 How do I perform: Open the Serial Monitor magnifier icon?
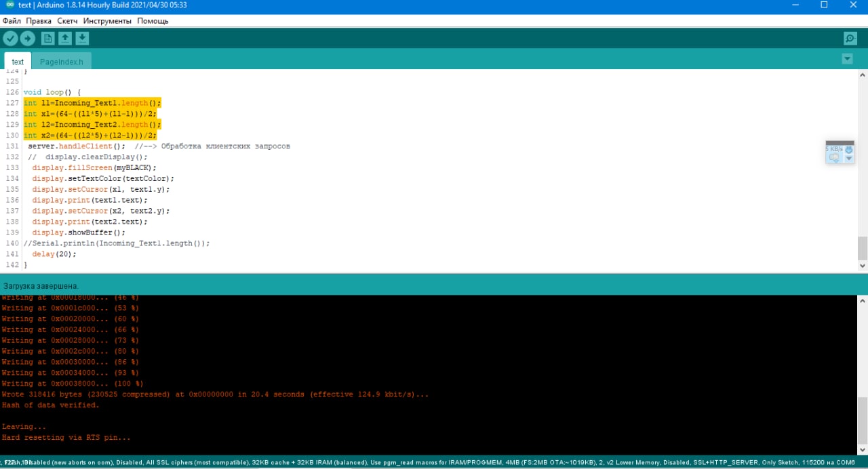[850, 38]
